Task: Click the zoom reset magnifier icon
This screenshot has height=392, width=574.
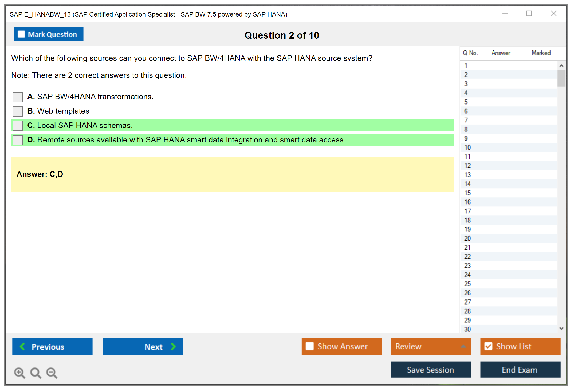Action: click(x=36, y=373)
